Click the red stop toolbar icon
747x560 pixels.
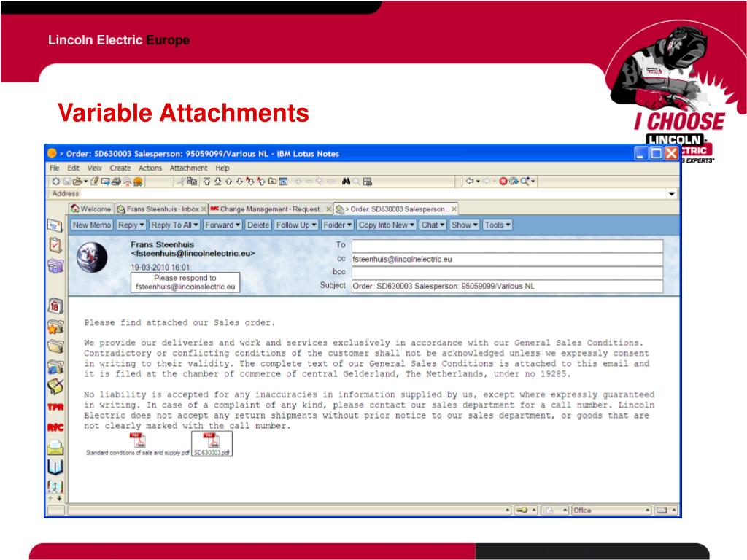pyautogui.click(x=503, y=182)
